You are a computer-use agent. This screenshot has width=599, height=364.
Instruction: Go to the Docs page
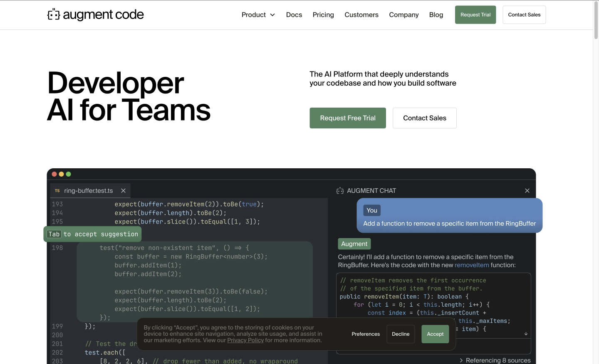coord(294,15)
